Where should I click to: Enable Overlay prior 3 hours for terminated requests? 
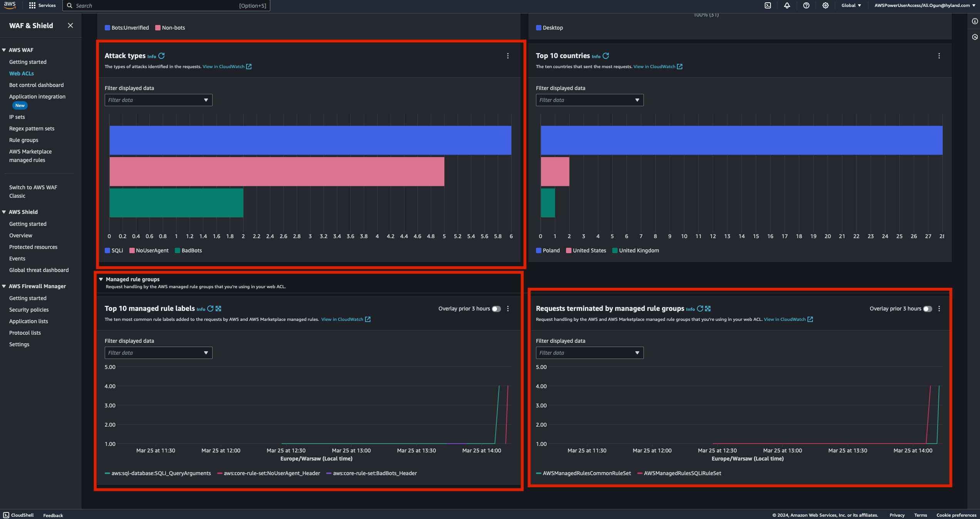(x=928, y=309)
